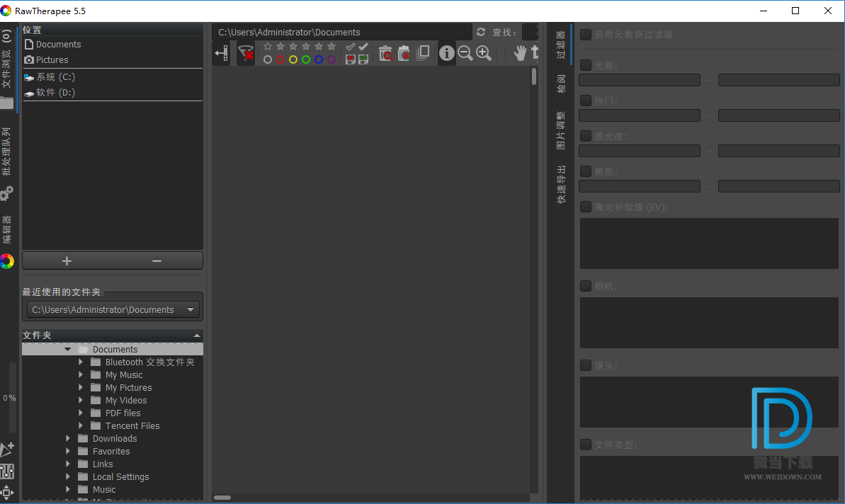Open the 图片调整 image adjust tab

[561, 130]
